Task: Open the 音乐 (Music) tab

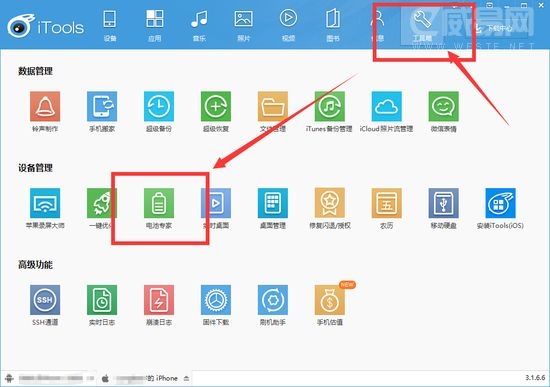Action: (x=199, y=25)
